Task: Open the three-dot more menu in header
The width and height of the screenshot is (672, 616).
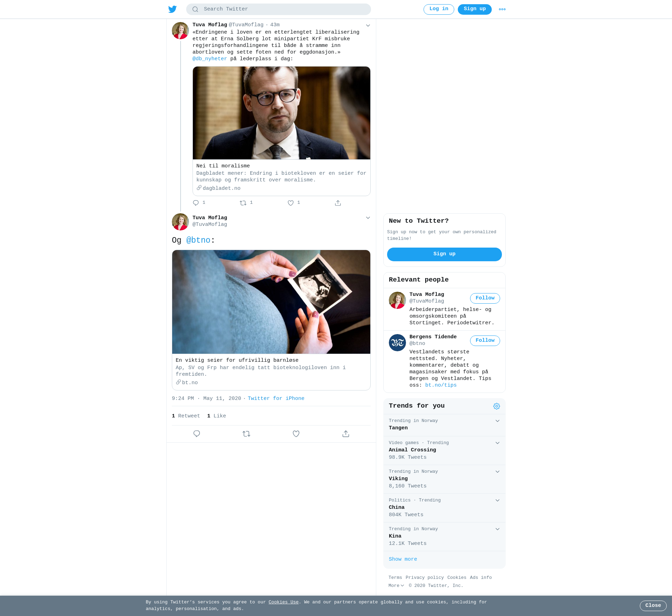Action: point(502,9)
